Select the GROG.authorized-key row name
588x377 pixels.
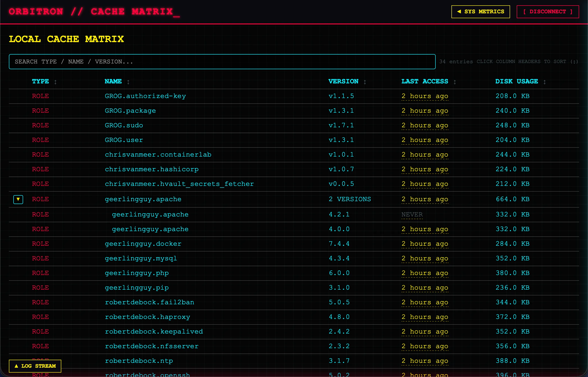[x=145, y=96]
